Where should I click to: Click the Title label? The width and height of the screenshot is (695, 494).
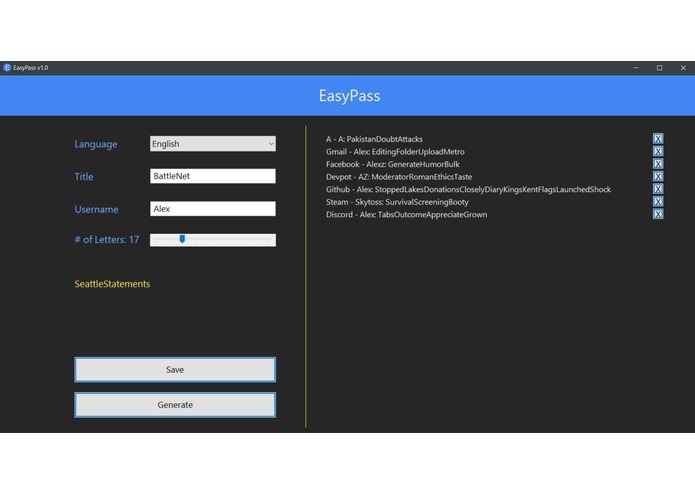pyautogui.click(x=84, y=177)
